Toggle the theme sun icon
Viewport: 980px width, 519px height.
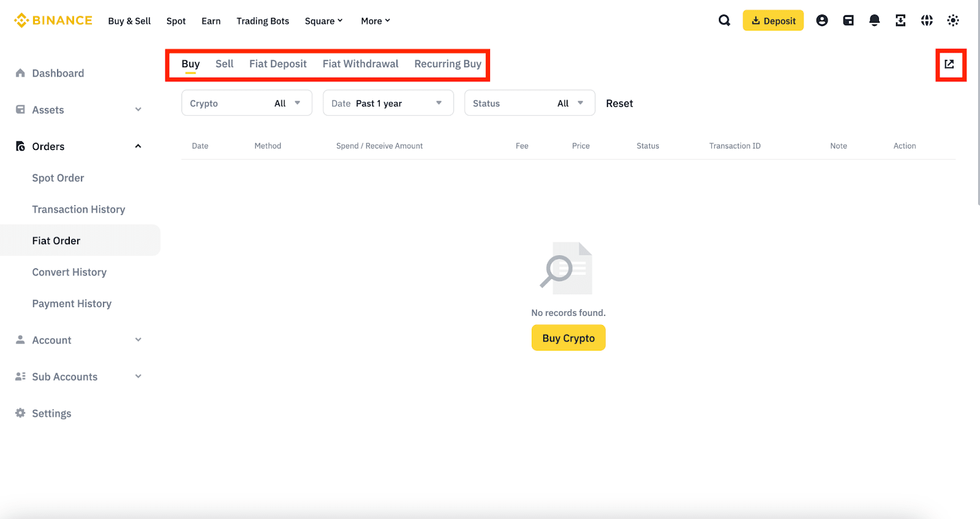[953, 20]
